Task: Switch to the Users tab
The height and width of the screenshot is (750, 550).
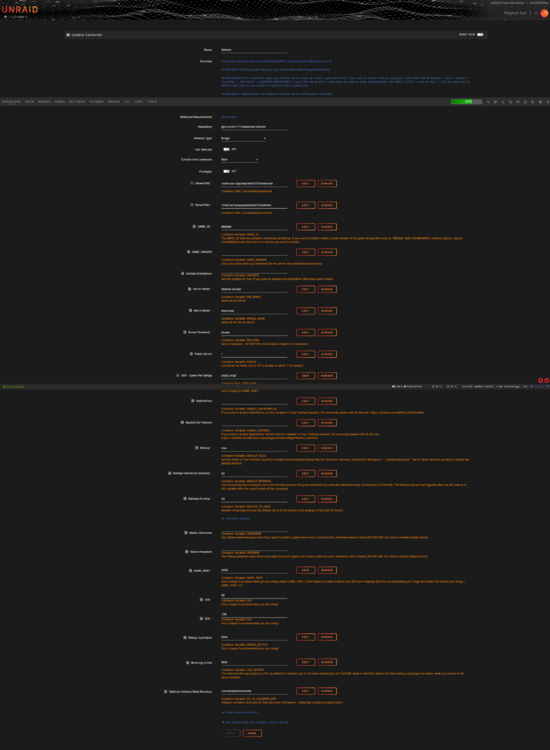Action: tap(60, 101)
